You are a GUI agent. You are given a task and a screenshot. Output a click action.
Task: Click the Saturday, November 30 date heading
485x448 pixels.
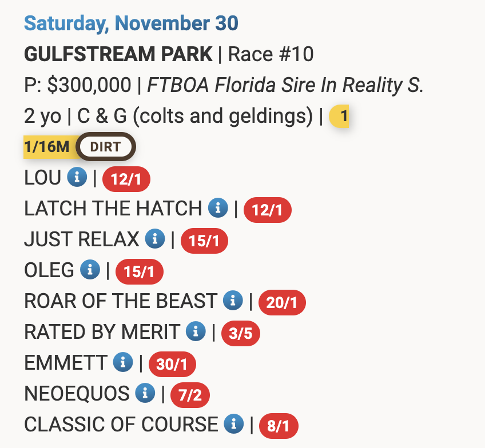click(131, 23)
